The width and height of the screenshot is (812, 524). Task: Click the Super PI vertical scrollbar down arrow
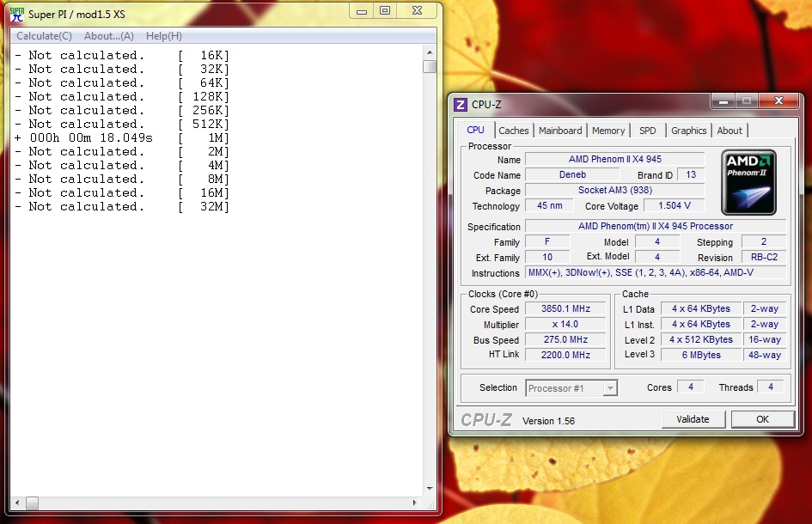pos(430,488)
